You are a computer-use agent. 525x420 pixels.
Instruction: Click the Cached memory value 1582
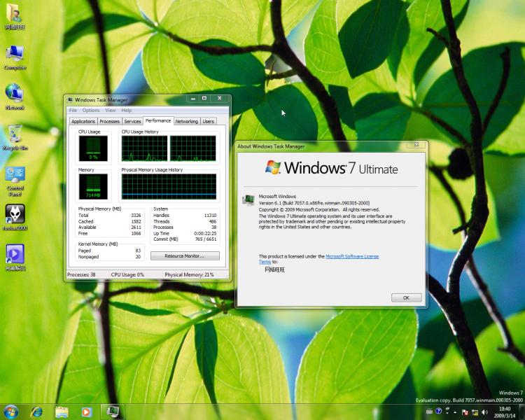coord(136,221)
